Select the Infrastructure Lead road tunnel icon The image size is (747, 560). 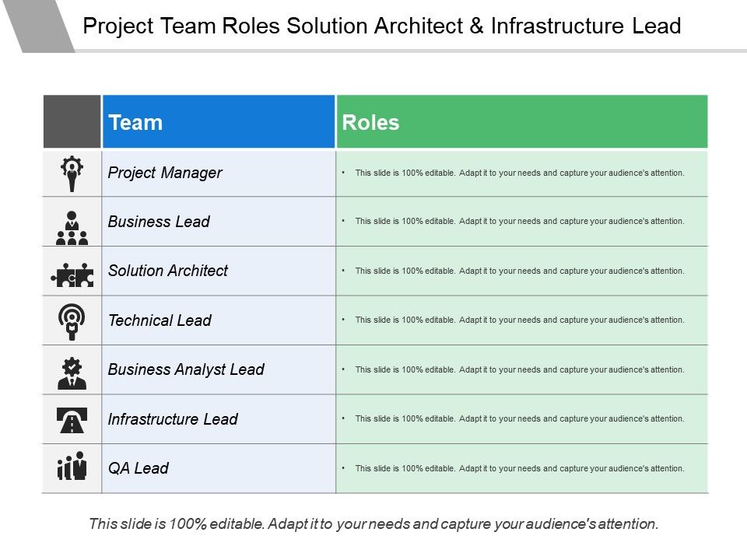click(x=72, y=420)
